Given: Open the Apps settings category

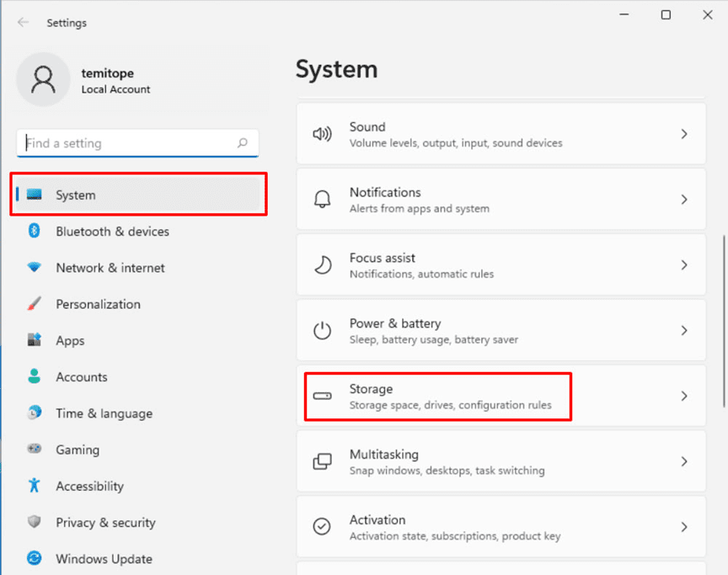Looking at the screenshot, I should pyautogui.click(x=70, y=341).
